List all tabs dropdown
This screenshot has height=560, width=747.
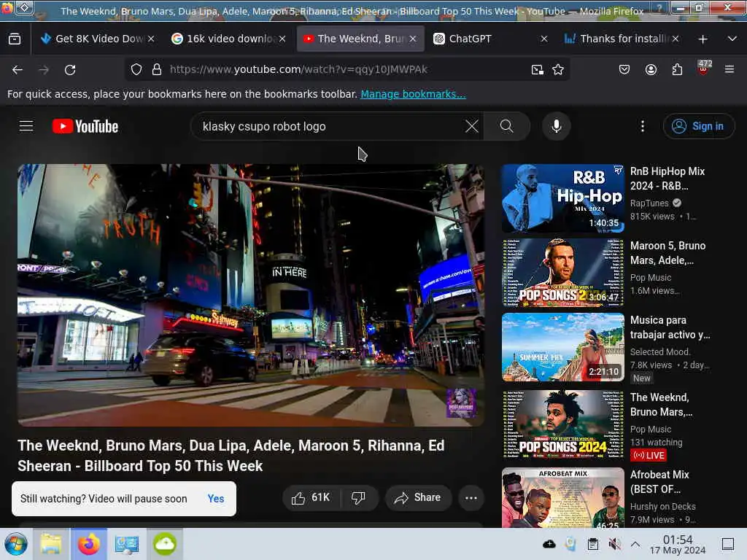coord(732,39)
